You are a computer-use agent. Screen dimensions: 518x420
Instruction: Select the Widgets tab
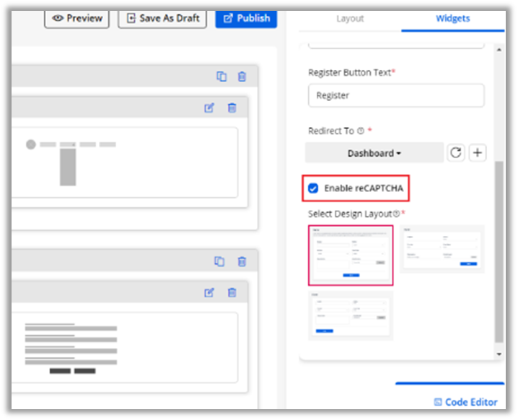point(453,18)
